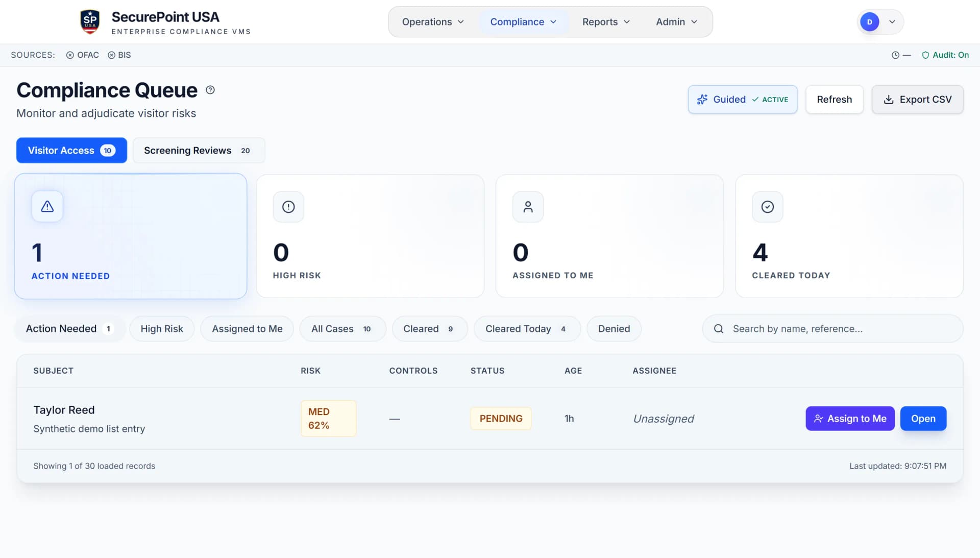The image size is (980, 558).
Task: Show All Cases filter chip
Action: [x=342, y=329]
